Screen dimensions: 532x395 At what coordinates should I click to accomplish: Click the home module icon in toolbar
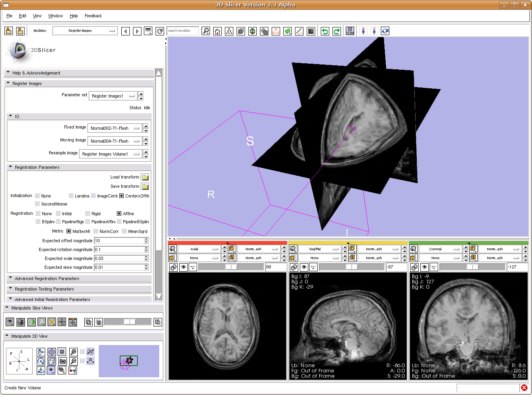click(x=218, y=31)
